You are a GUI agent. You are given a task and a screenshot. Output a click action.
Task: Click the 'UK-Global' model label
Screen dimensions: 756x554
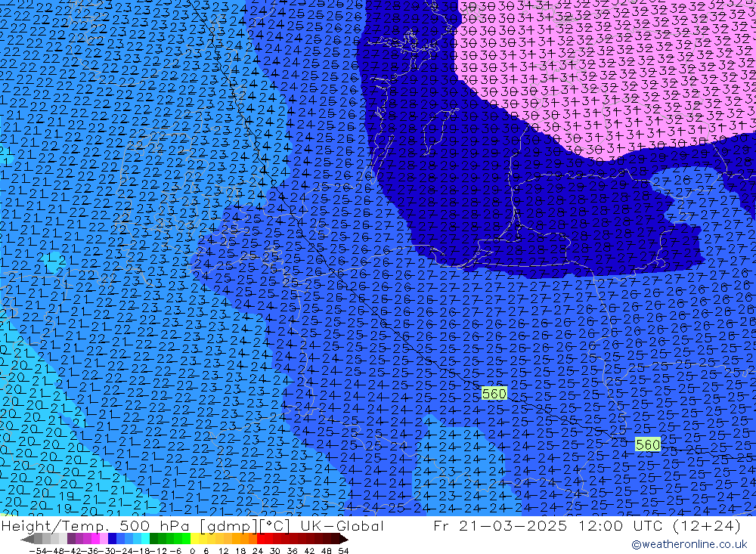[x=342, y=525]
